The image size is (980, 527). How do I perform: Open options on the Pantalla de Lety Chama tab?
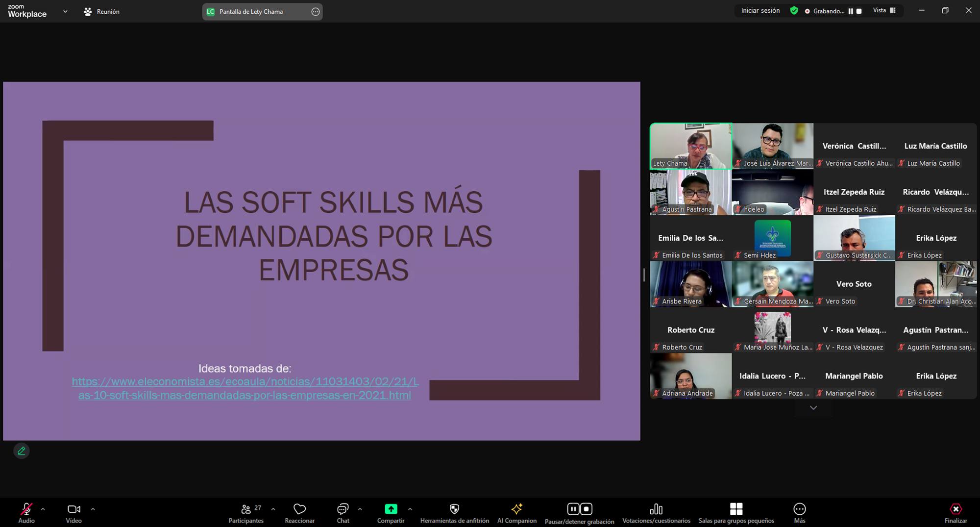(316, 11)
